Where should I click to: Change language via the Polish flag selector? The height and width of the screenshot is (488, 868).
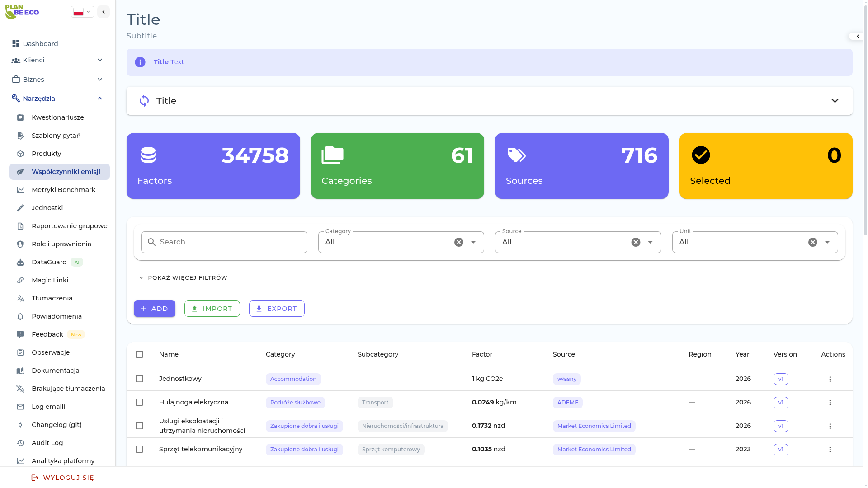(82, 12)
